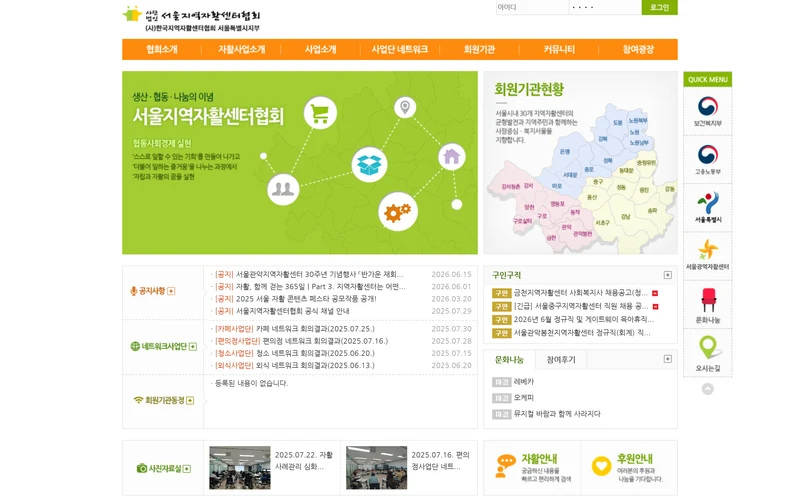800x500 pixels.
Task: Open notice 자활, 함께 걷는 365일 Part 3
Action: 320,287
